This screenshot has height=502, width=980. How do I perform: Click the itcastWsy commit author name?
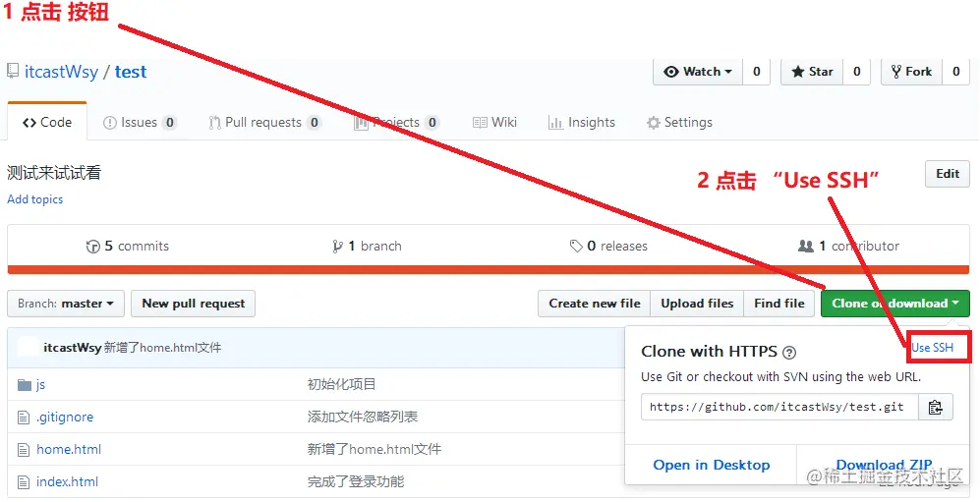(x=73, y=348)
